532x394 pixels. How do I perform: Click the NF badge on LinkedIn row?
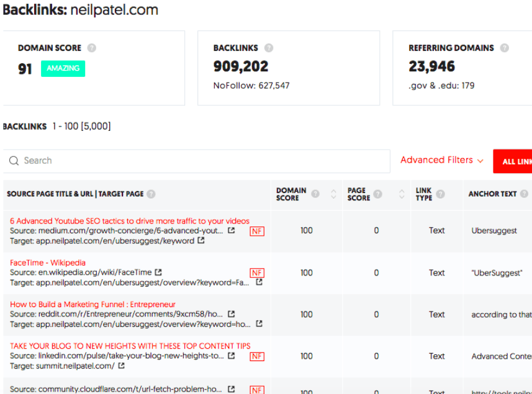point(256,357)
